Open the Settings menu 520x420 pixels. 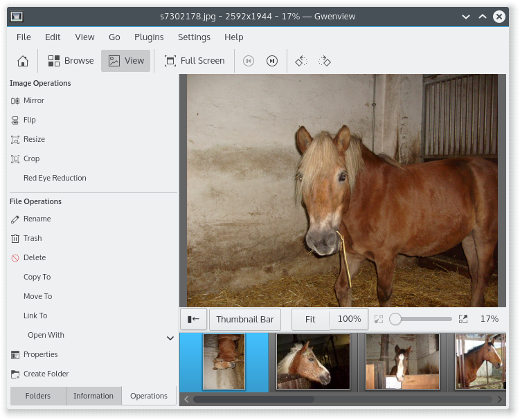194,37
